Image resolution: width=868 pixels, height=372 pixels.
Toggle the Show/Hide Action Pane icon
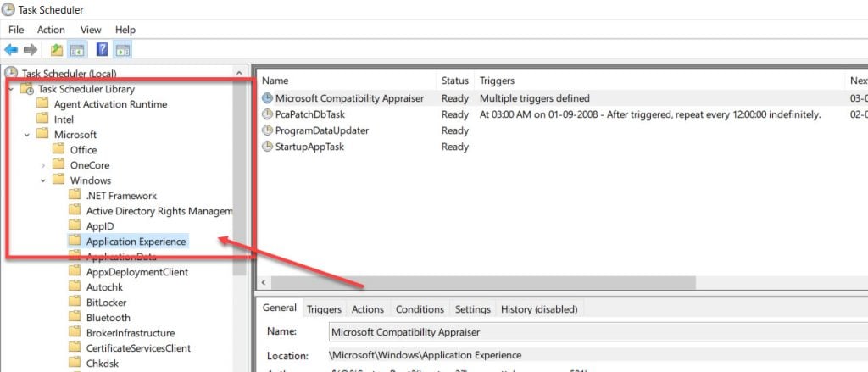[x=122, y=50]
